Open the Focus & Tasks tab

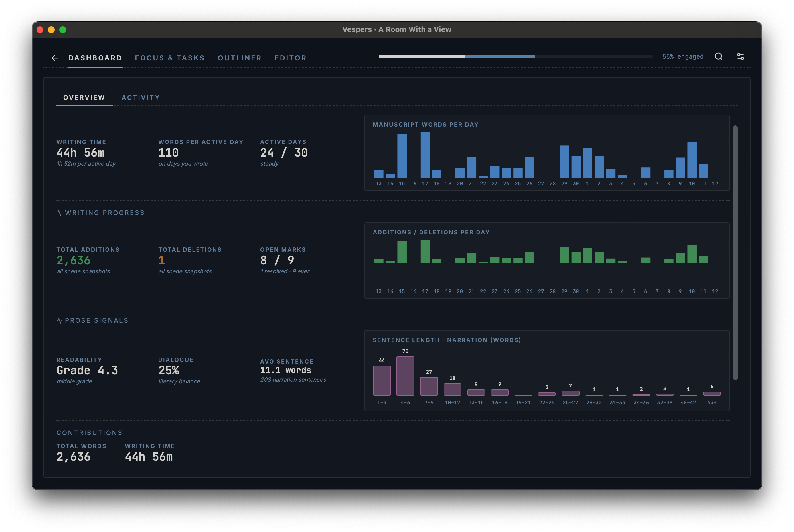[x=170, y=58]
